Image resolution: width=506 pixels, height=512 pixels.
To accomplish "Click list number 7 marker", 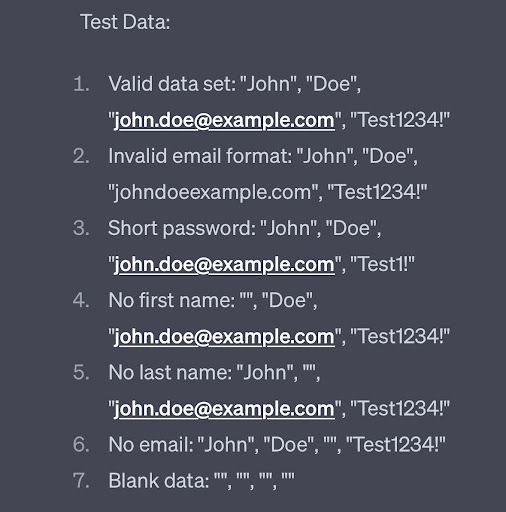I will [x=81, y=481].
